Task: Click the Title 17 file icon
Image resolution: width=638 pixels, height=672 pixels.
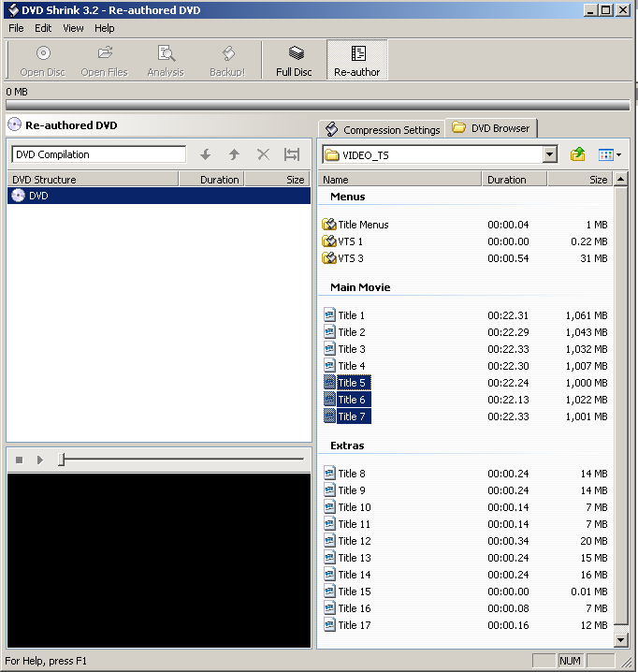Action: pos(329,625)
